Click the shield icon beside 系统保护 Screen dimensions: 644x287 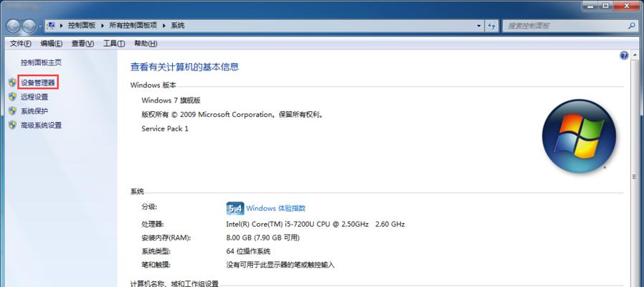12,111
